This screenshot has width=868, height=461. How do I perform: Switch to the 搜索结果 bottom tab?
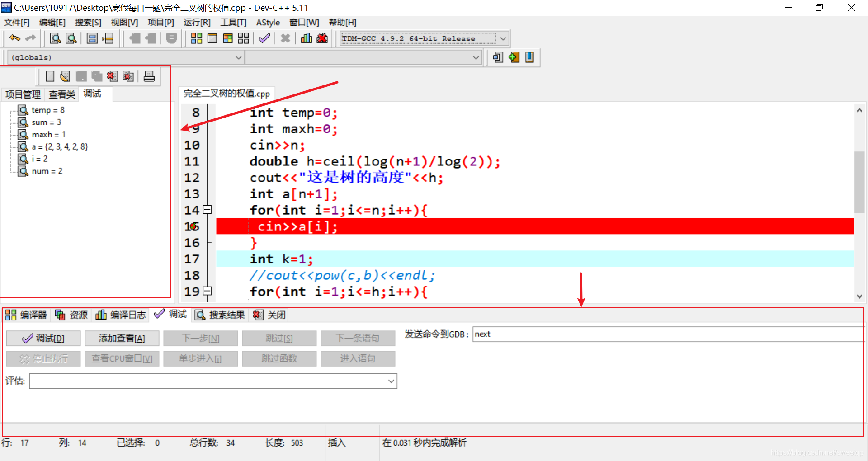(x=220, y=315)
